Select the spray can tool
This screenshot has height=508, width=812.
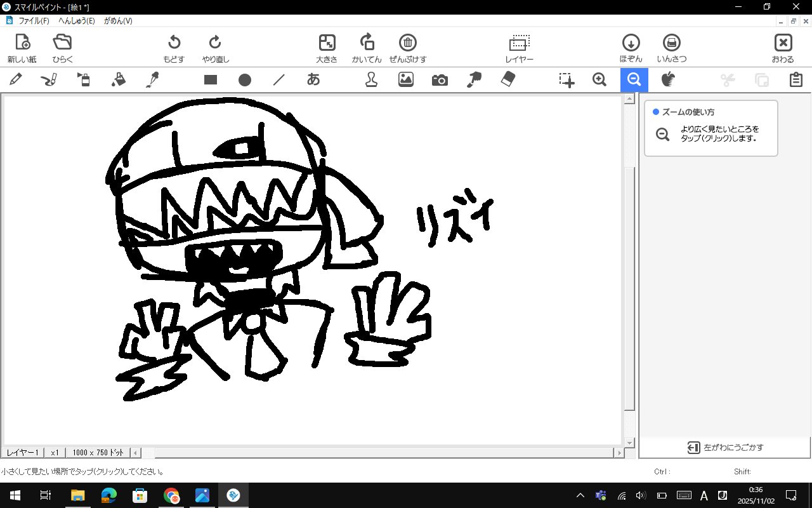pos(84,79)
